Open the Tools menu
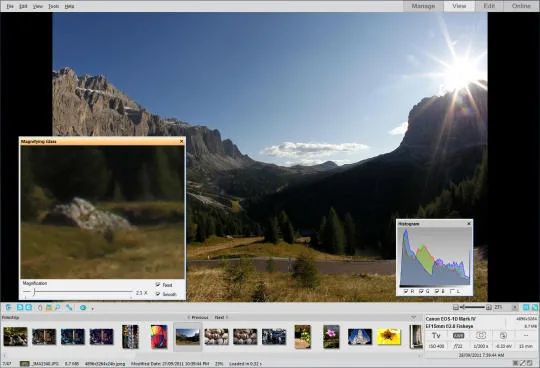The width and height of the screenshot is (540, 368). coord(53,6)
